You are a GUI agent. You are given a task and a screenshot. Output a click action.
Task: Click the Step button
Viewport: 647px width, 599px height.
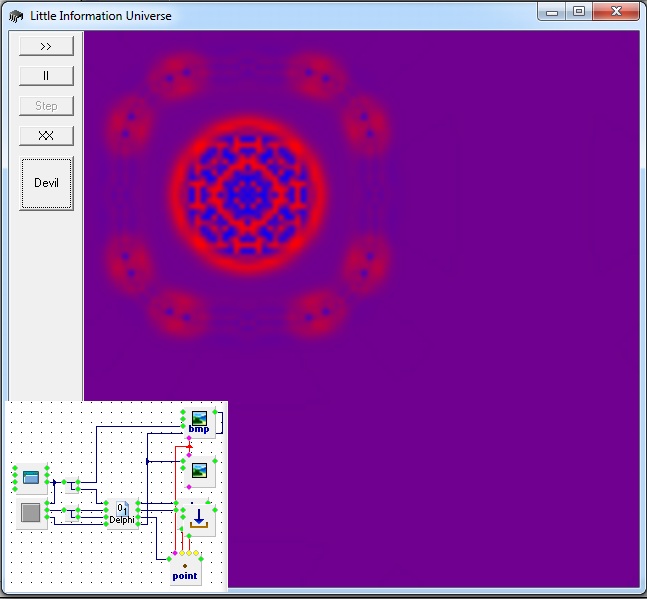point(46,106)
